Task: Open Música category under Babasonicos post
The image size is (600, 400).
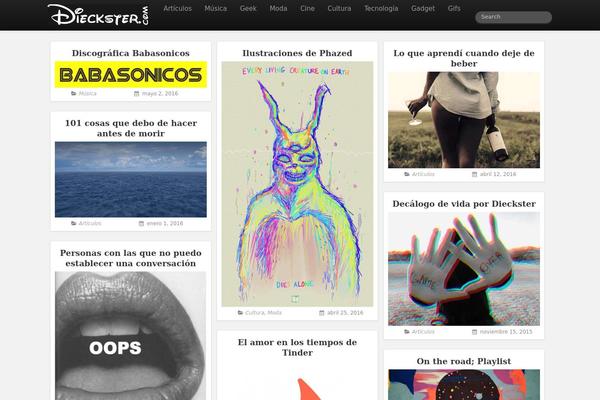Action: click(88, 93)
